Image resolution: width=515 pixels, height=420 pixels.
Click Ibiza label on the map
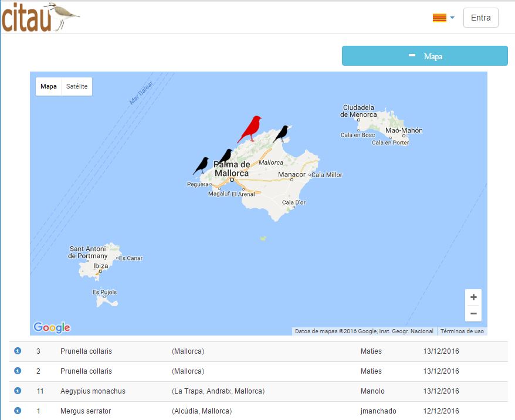(100, 266)
